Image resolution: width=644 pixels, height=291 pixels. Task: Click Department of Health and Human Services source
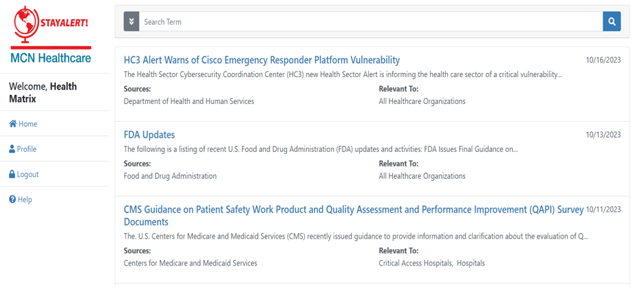(x=189, y=101)
